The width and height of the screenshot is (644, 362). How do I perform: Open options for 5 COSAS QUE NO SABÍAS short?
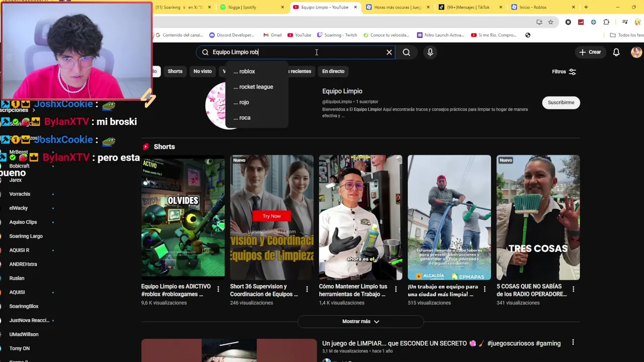click(573, 289)
